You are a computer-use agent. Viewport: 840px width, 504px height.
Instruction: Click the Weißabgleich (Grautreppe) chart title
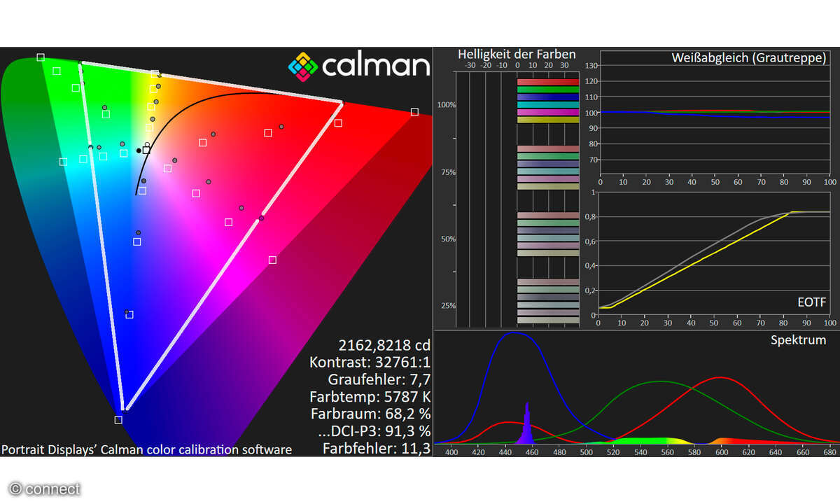point(748,57)
